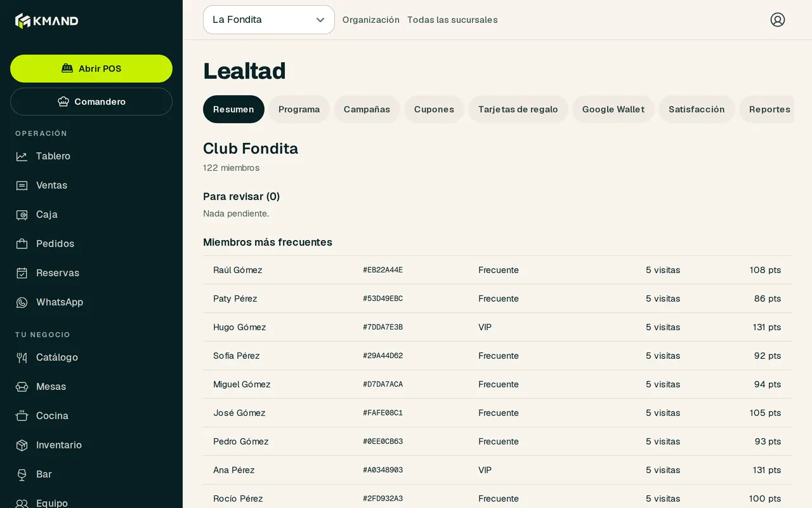Click the Pedidos bag icon
Viewport: 812px width, 508px height.
click(x=22, y=244)
